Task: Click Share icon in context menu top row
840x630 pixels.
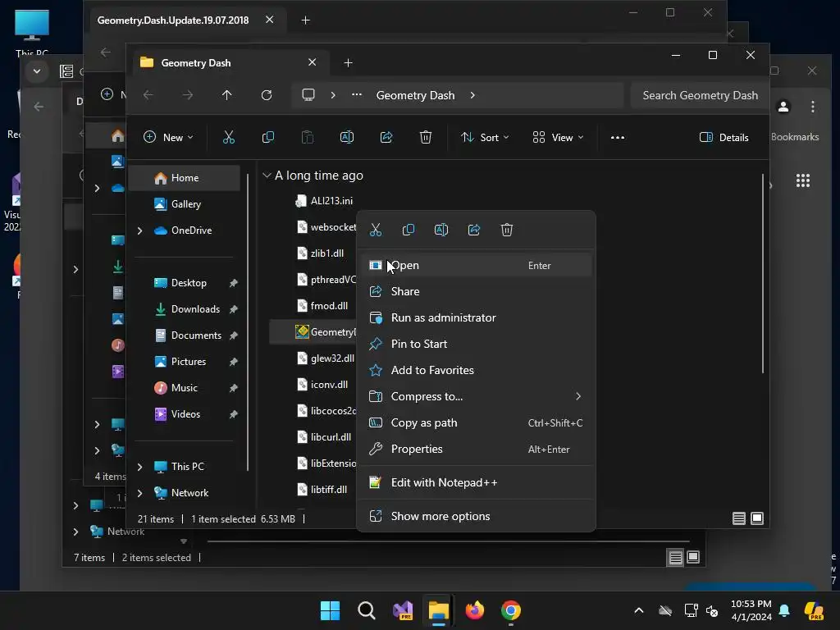Action: click(474, 230)
